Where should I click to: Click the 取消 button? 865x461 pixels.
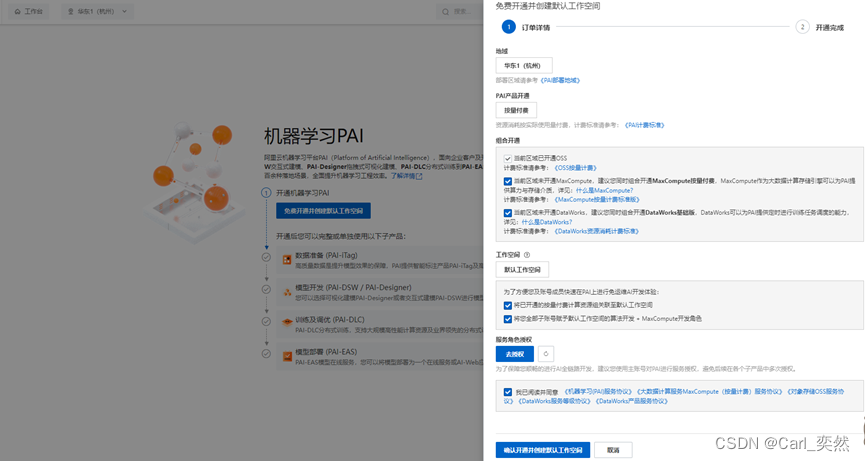613,450
